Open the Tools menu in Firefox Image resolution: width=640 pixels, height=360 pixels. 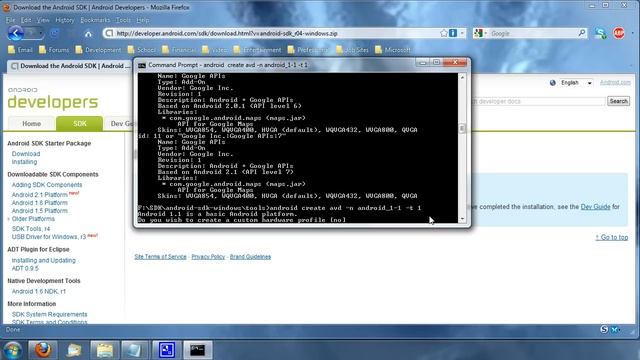point(123,20)
